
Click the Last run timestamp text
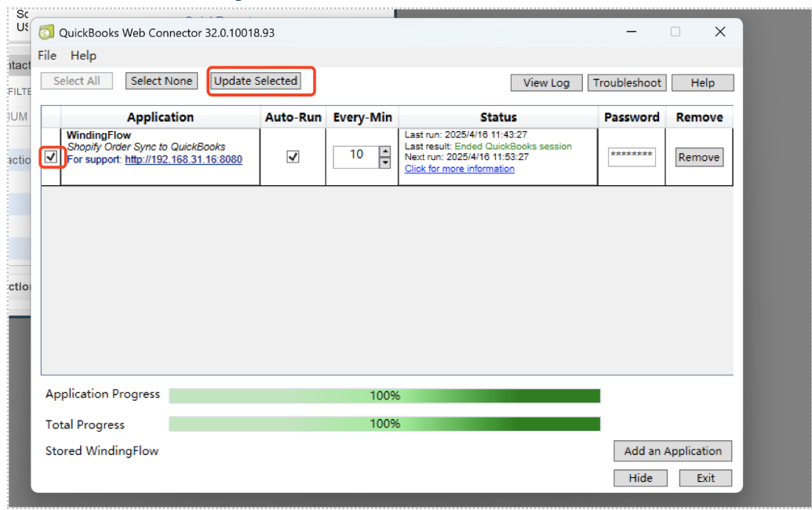pyautogui.click(x=466, y=135)
